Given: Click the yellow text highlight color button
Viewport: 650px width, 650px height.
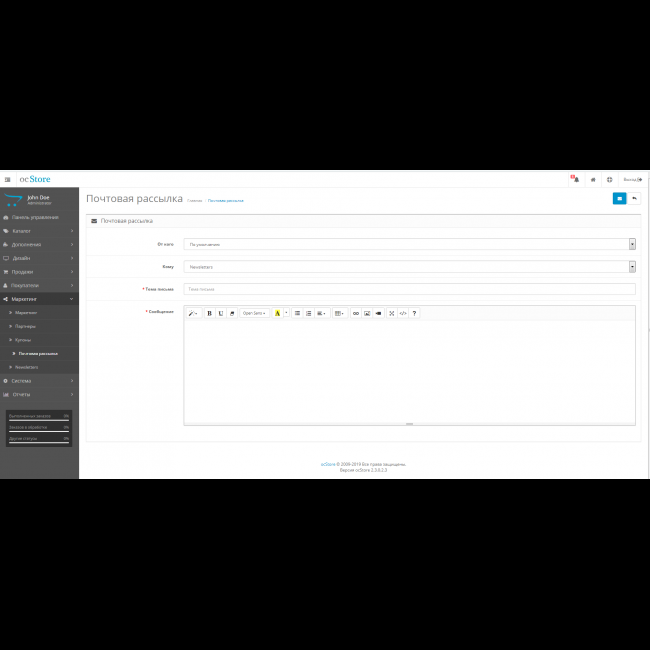Looking at the screenshot, I should (277, 313).
